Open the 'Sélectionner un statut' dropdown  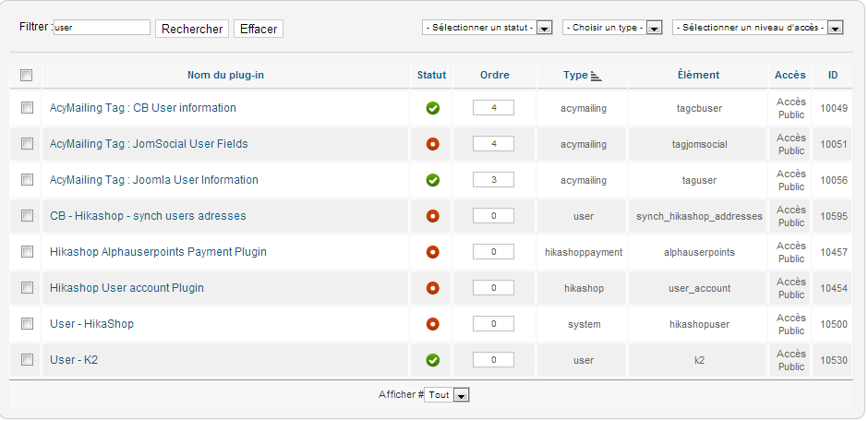pyautogui.click(x=487, y=28)
